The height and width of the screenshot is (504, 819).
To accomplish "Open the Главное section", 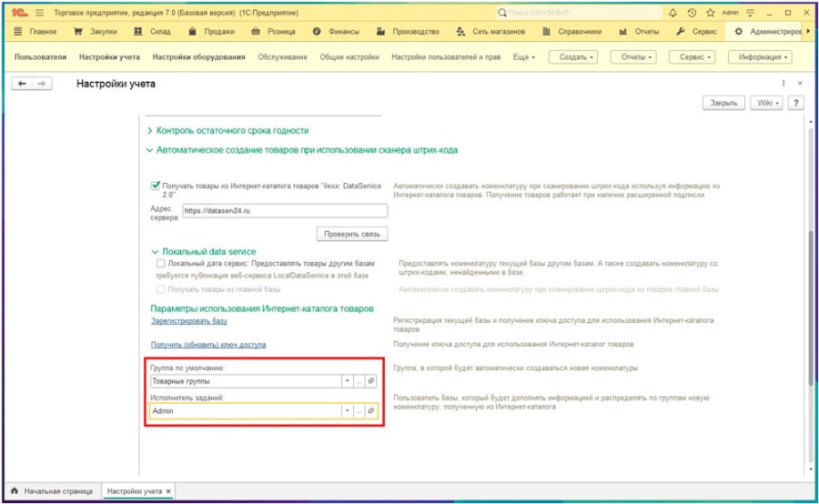I will pos(35,31).
